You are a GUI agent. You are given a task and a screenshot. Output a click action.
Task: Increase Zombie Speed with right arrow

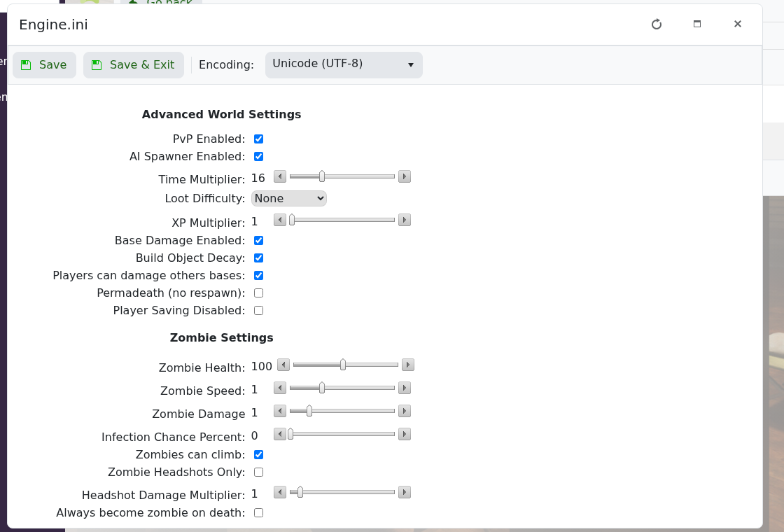(405, 388)
